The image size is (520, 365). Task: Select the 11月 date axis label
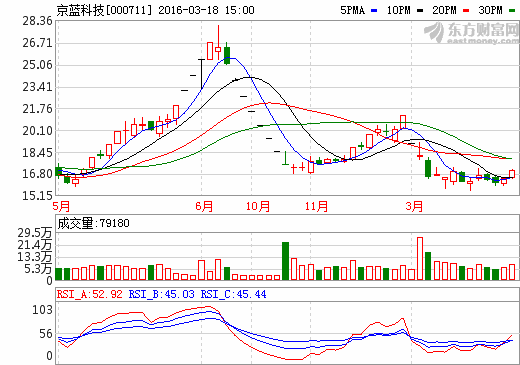(x=316, y=206)
